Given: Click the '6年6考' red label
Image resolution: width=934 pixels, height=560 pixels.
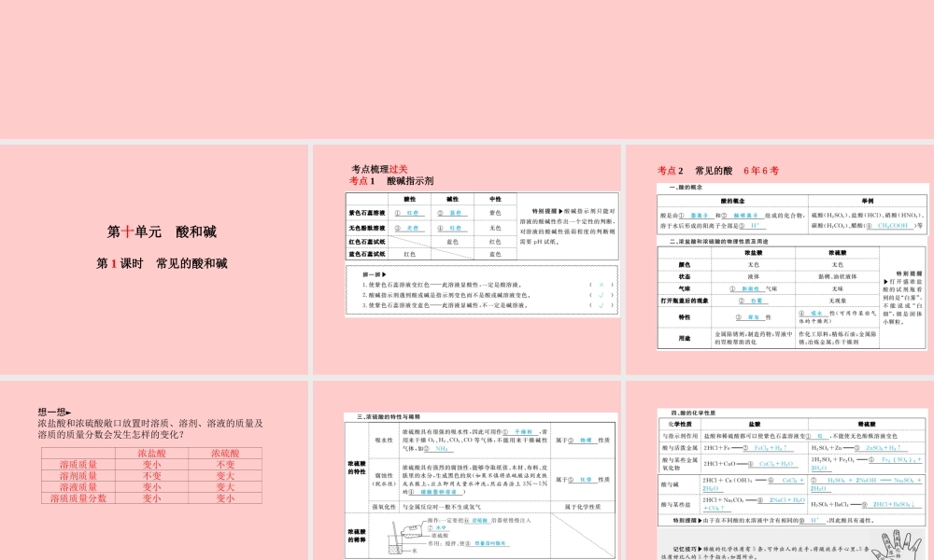Looking at the screenshot, I should (761, 170).
